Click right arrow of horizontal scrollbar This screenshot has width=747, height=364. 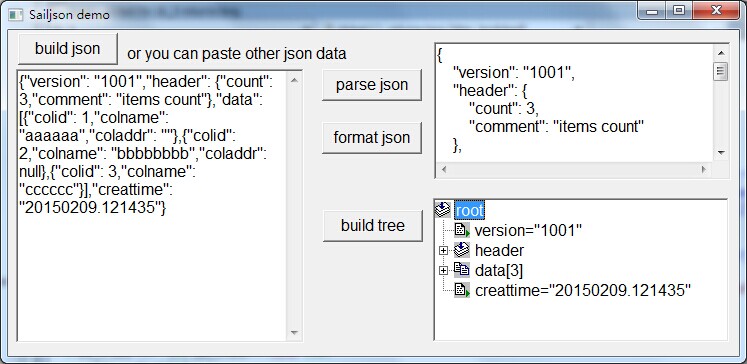click(x=703, y=169)
